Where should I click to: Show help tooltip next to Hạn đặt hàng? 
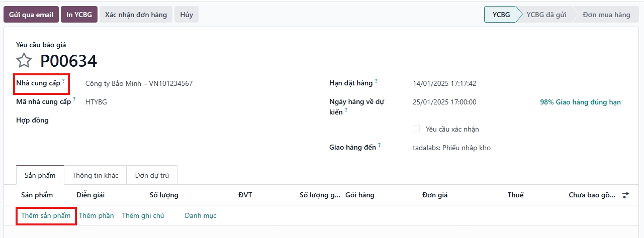(376, 81)
